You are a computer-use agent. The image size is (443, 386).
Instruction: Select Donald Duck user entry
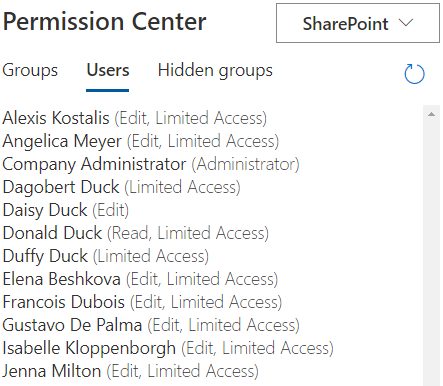135,233
